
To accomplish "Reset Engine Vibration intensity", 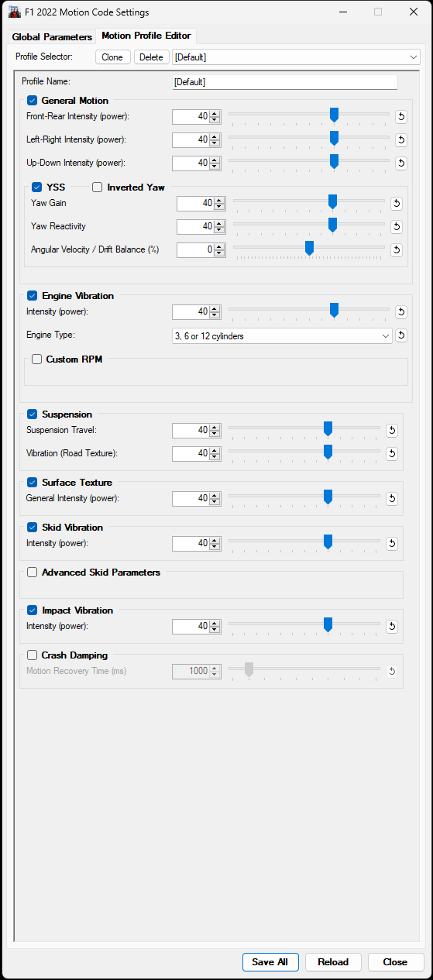I will [401, 312].
